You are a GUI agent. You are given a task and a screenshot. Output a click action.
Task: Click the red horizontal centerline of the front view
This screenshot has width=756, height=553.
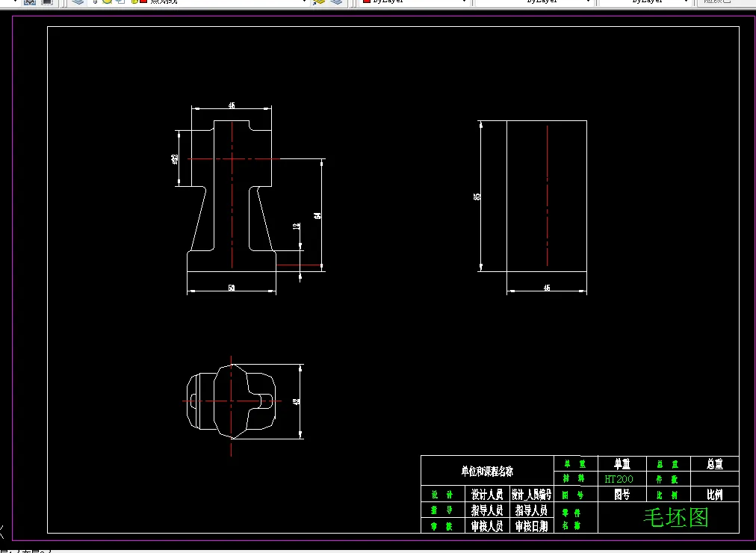(x=233, y=158)
